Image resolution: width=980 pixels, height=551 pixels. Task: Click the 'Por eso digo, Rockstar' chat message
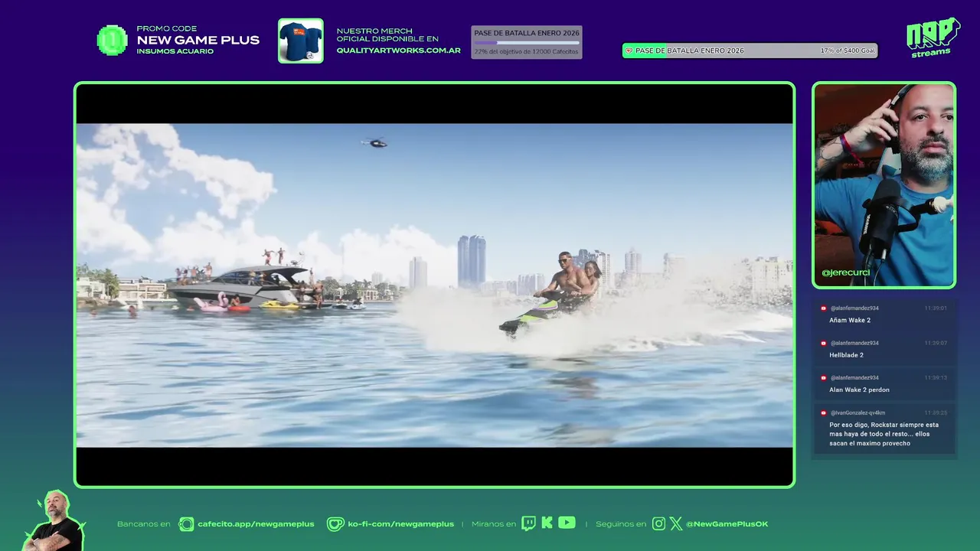tap(884, 434)
